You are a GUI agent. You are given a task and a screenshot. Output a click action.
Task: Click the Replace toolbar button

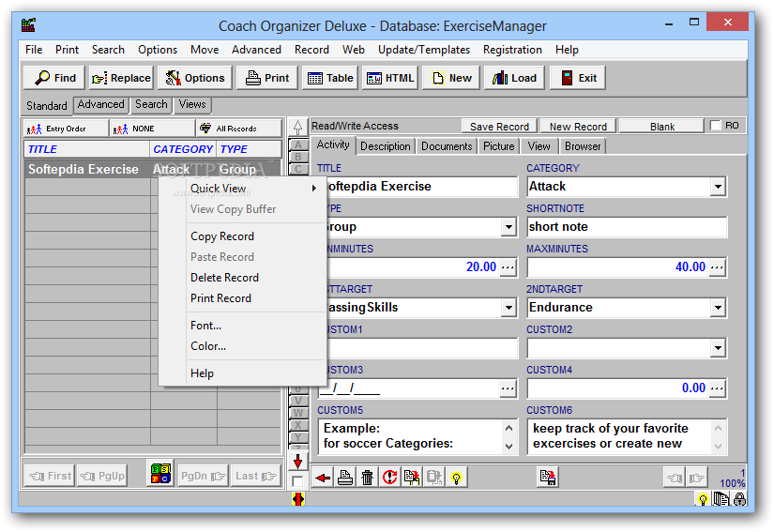(x=121, y=78)
